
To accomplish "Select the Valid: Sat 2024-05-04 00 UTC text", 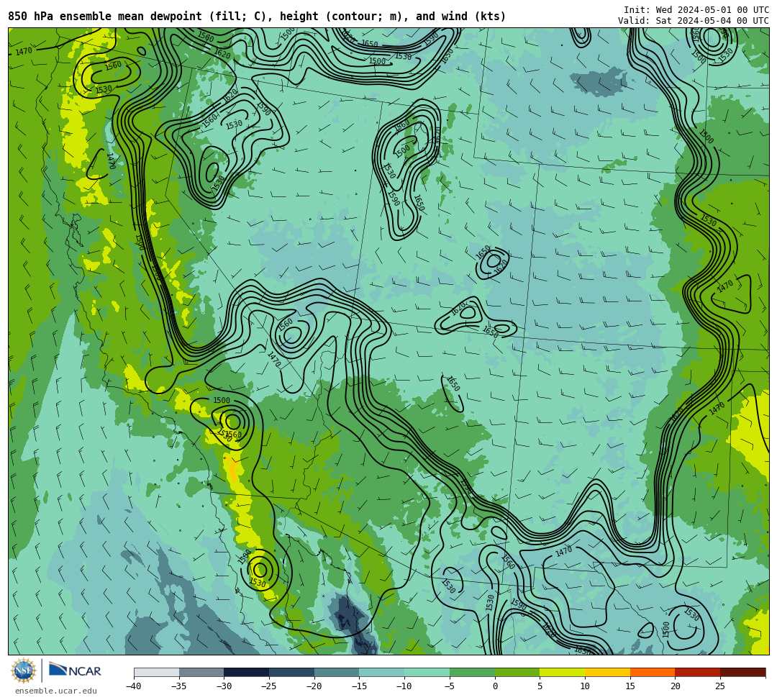I will pyautogui.click(x=694, y=20).
